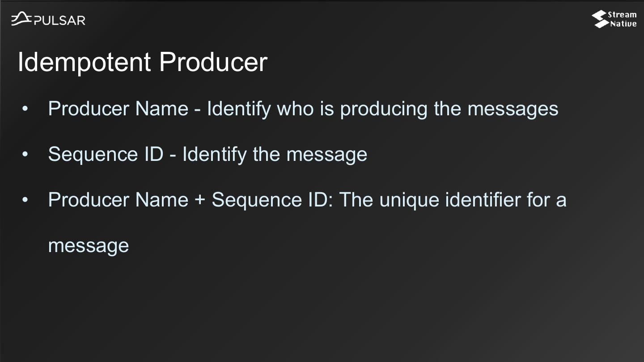Image resolution: width=644 pixels, height=362 pixels.
Task: Click "who is producing the messages" text
Action: pyautogui.click(x=418, y=109)
